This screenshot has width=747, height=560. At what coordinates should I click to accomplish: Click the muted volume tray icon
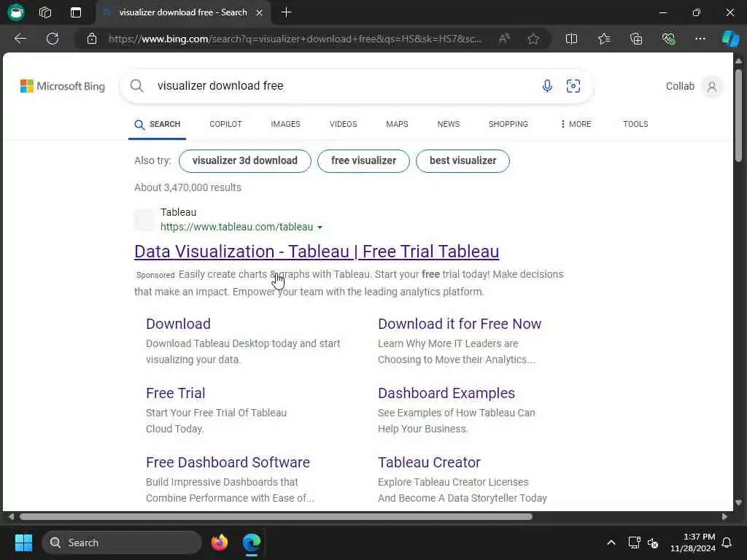click(x=653, y=542)
